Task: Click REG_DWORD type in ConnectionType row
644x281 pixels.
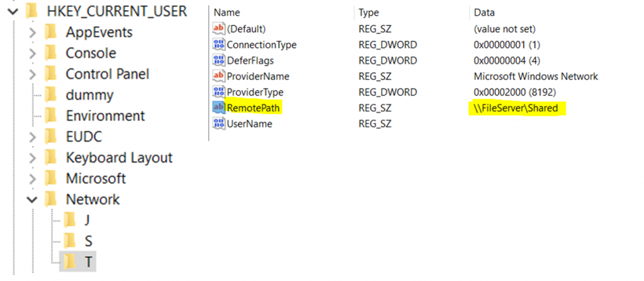Action: pos(388,45)
